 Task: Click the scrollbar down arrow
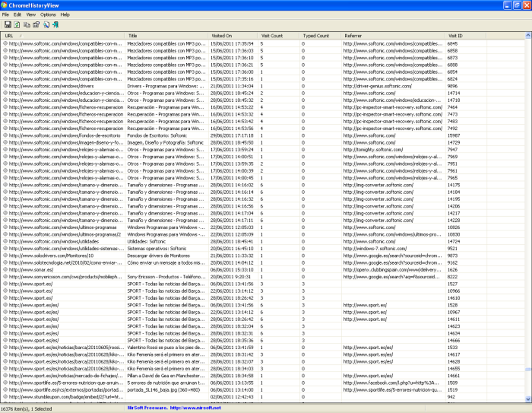(528, 399)
